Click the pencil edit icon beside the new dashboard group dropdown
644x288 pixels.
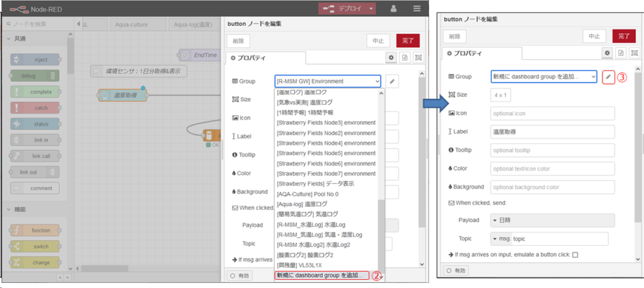click(x=608, y=77)
